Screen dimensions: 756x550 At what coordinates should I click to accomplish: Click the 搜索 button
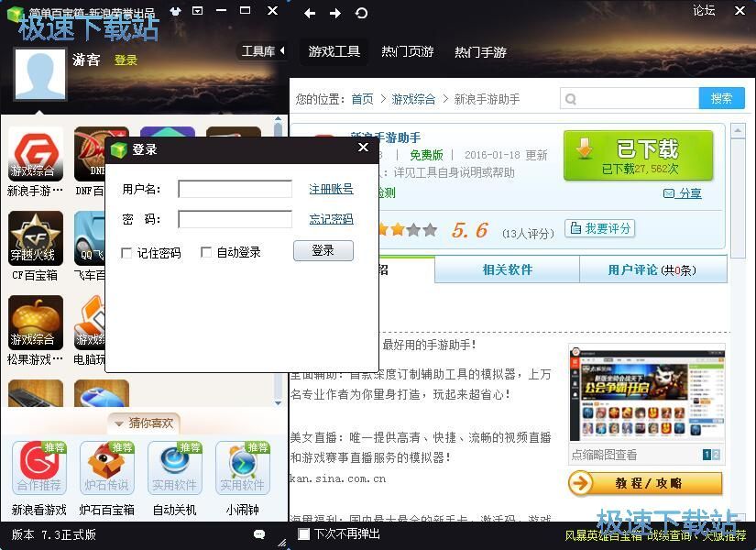721,98
